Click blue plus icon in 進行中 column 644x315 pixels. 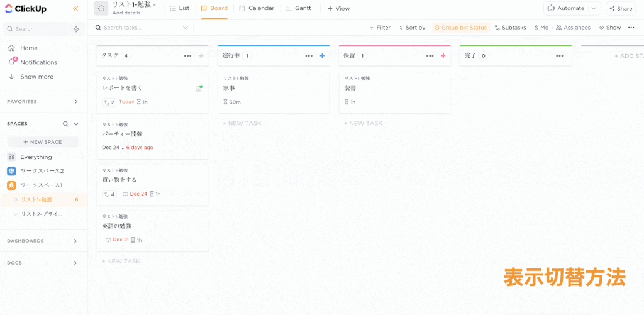tap(322, 56)
